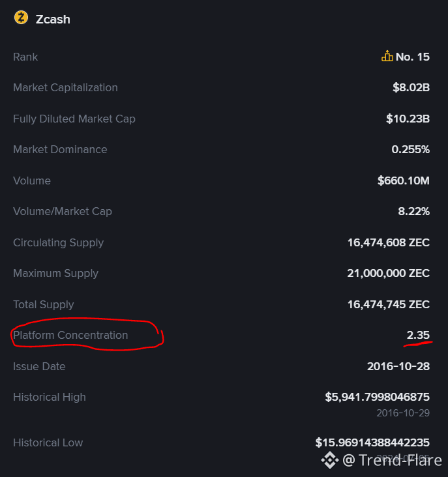
Task: Click the $660.10M volume value
Action: point(403,181)
